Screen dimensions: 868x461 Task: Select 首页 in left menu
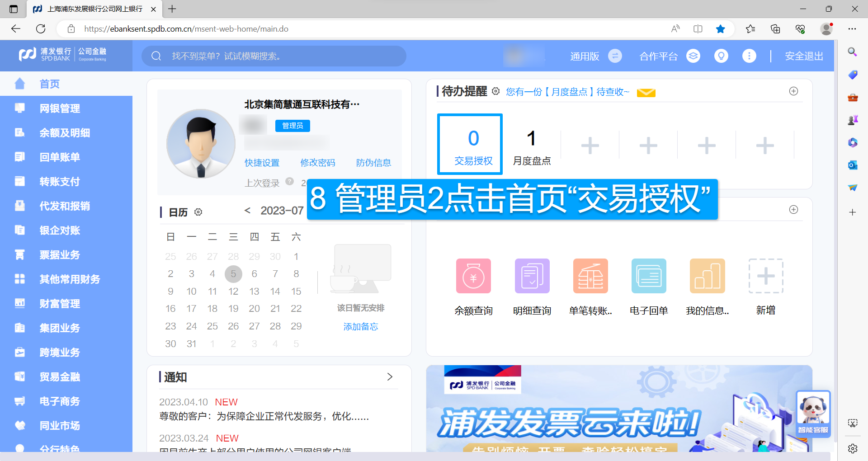point(66,84)
